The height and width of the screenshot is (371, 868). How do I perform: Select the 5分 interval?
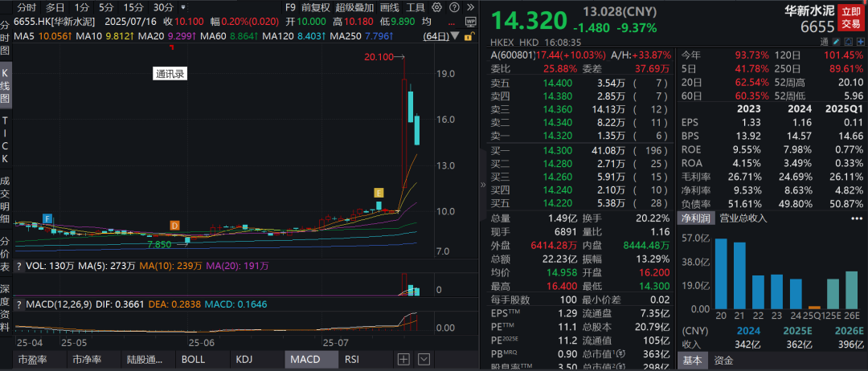pos(105,8)
